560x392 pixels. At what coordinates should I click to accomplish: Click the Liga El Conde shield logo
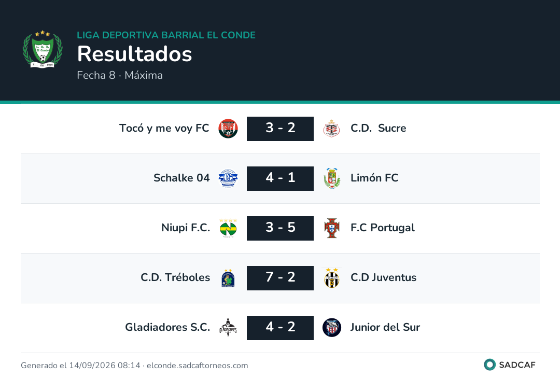(x=43, y=49)
